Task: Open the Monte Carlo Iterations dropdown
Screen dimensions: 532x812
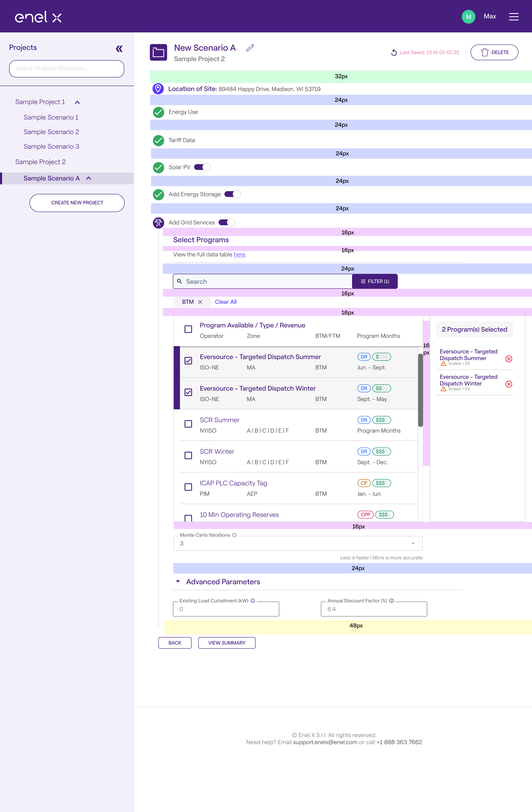Action: [298, 544]
